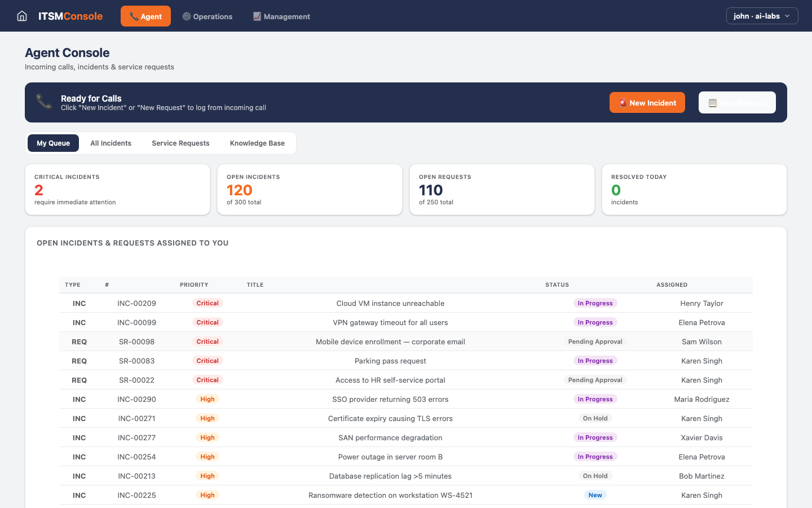The image size is (812, 508).
Task: Click the telephone handset icon in Ready for Calls banner
Action: [x=44, y=102]
